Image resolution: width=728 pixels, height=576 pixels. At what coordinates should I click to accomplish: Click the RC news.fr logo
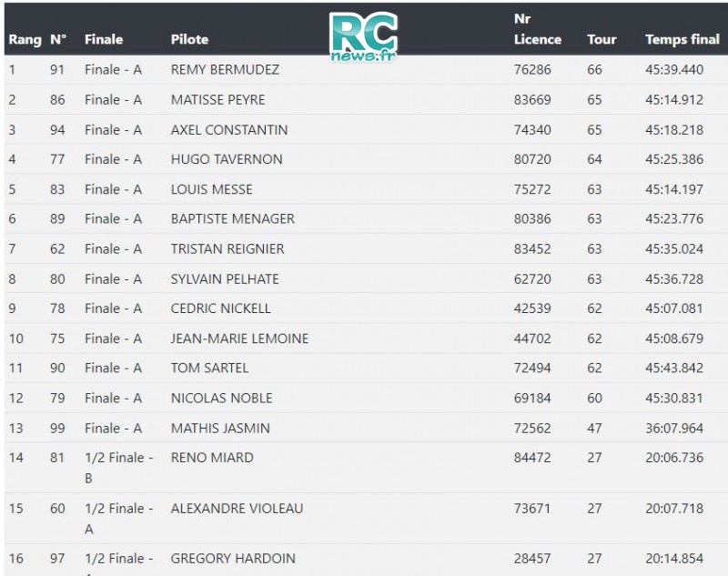coord(363,37)
